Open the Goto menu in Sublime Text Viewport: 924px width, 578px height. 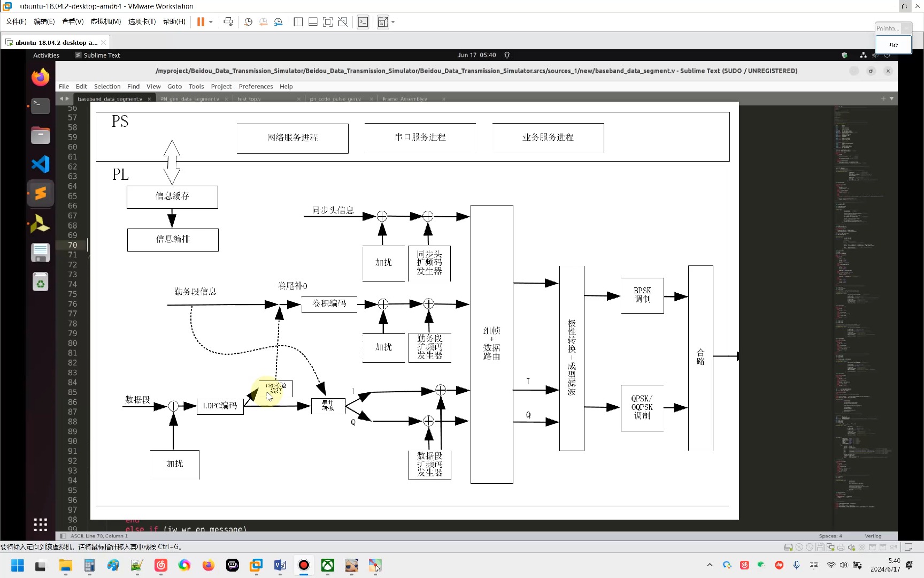[x=175, y=86]
